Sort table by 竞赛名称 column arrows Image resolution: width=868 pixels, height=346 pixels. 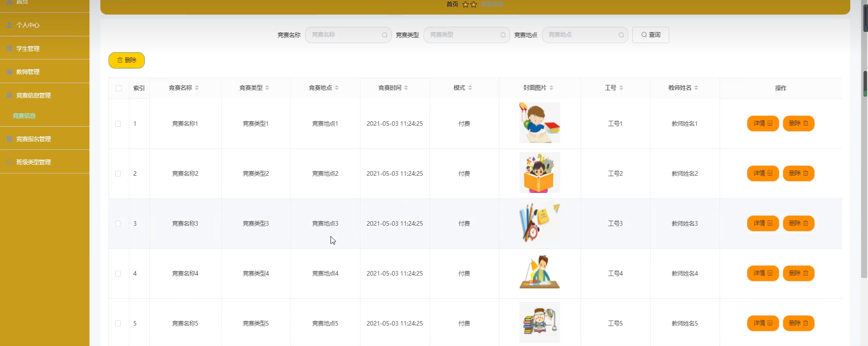pyautogui.click(x=197, y=88)
